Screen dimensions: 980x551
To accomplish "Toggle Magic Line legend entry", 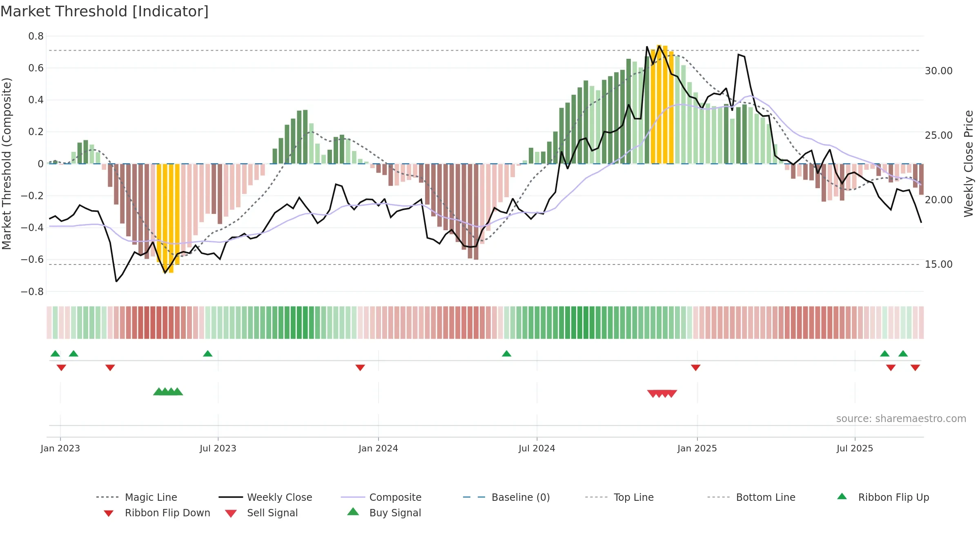I will coord(137,497).
